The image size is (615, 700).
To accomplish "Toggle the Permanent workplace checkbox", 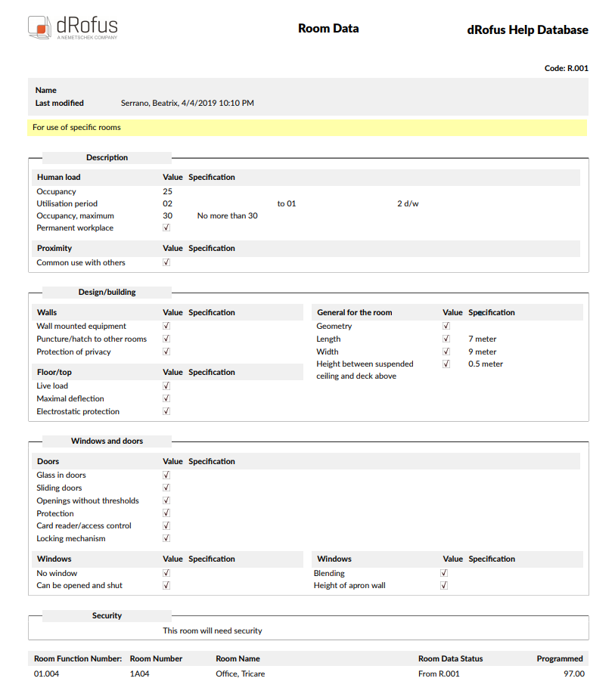I will pyautogui.click(x=166, y=228).
